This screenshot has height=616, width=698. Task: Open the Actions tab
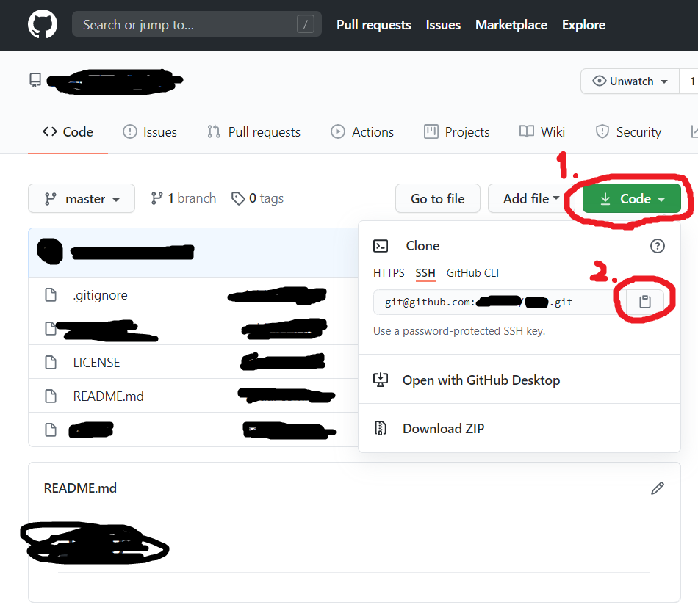(362, 132)
